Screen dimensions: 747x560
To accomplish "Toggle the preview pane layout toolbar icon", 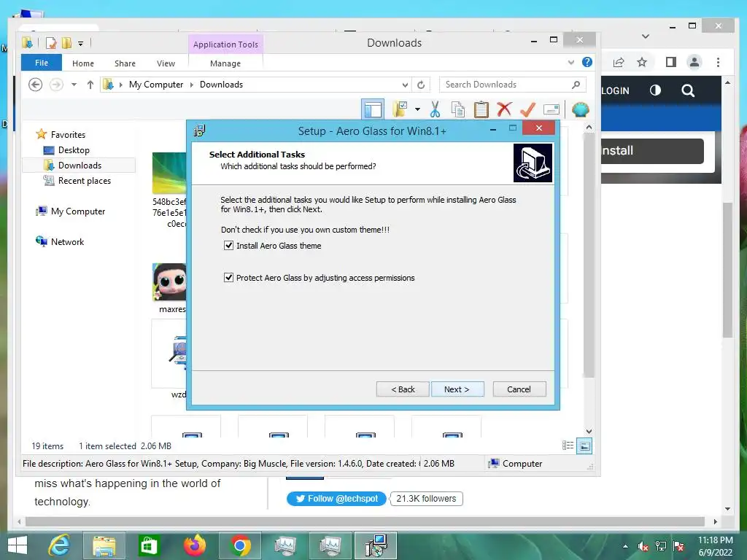I will pos(373,109).
